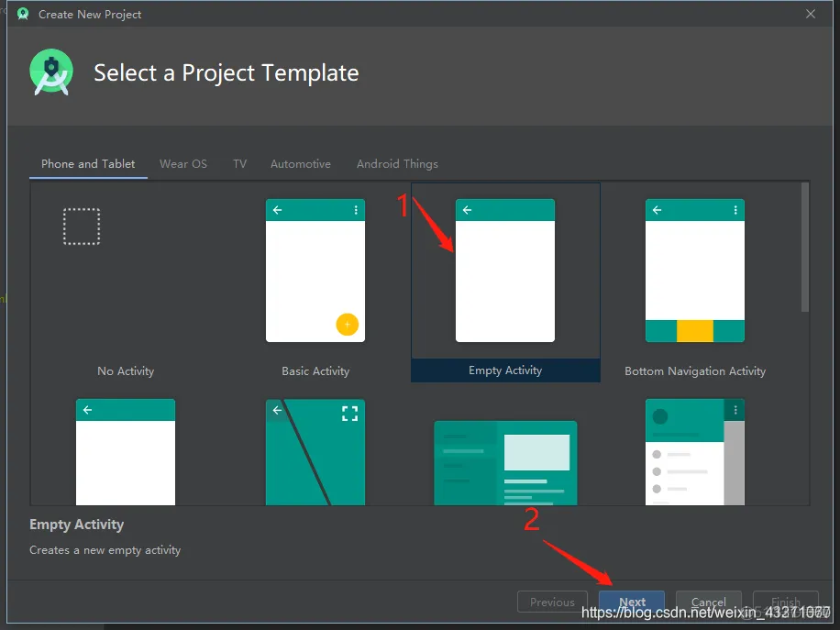Select the Phone and Tablet tab
840x630 pixels.
(x=88, y=163)
